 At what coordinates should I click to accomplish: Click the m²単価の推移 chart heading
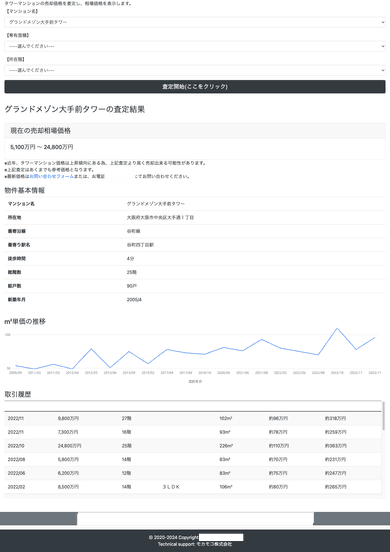tap(25, 321)
